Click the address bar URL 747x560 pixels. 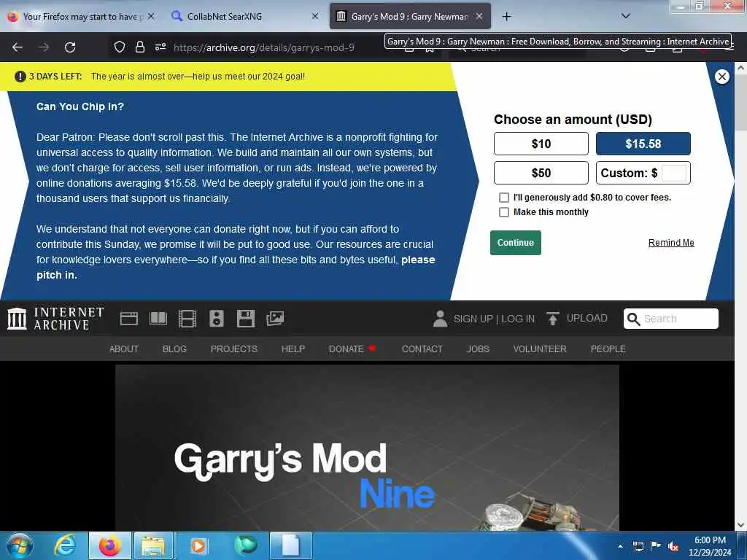(264, 47)
